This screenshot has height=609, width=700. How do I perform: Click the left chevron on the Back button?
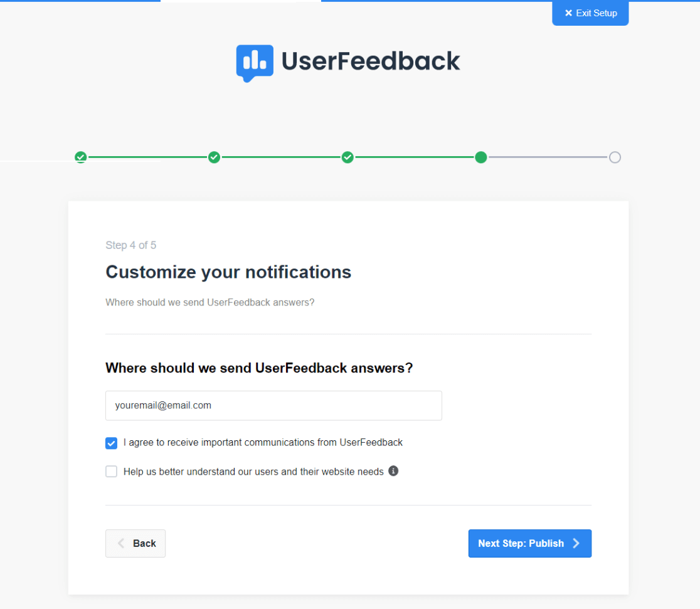pyautogui.click(x=122, y=544)
